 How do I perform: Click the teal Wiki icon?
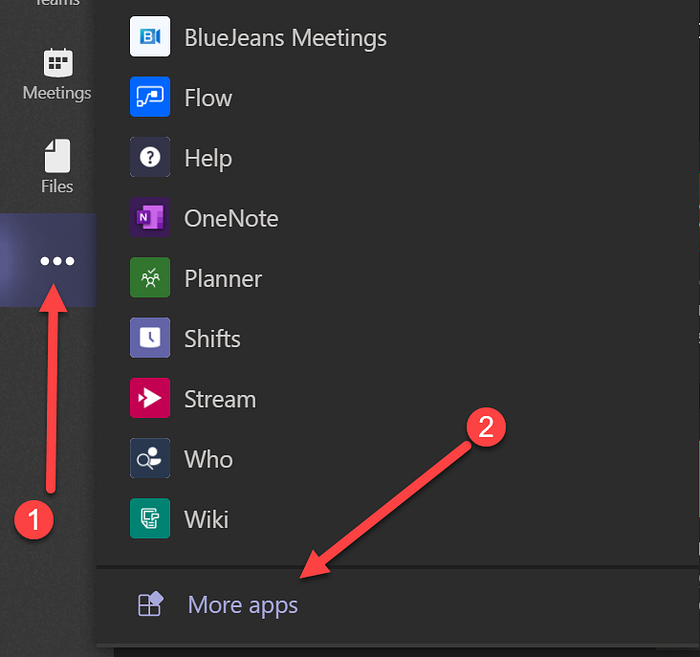point(150,518)
